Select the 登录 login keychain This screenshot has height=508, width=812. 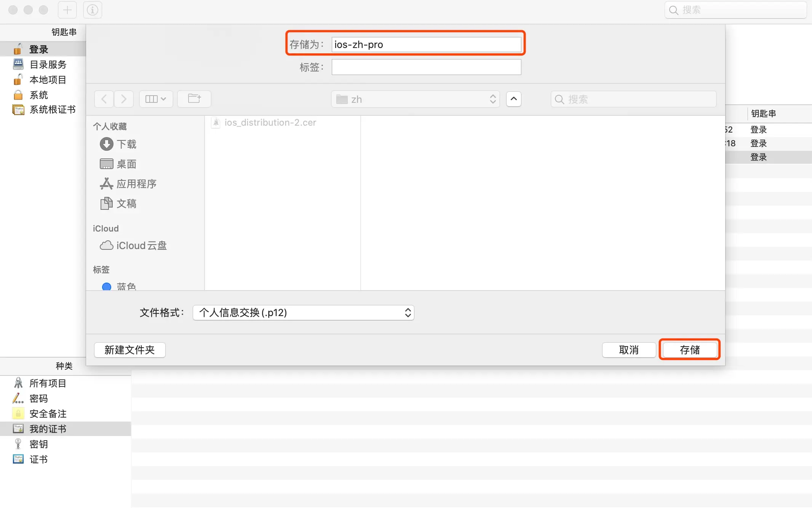38,49
